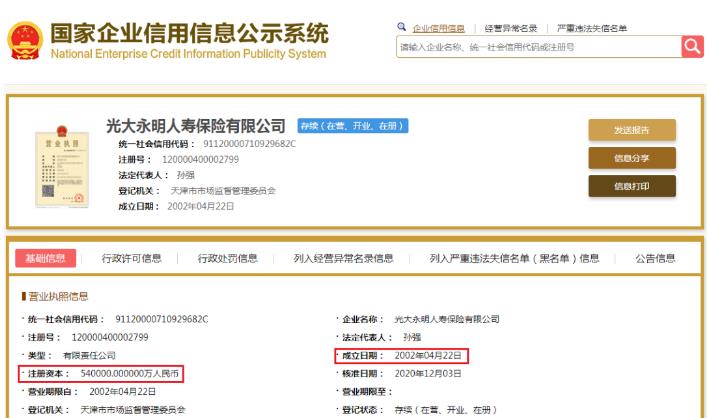The image size is (709, 418).
Task: Click the license section 登记机关 value
Action: 133,410
